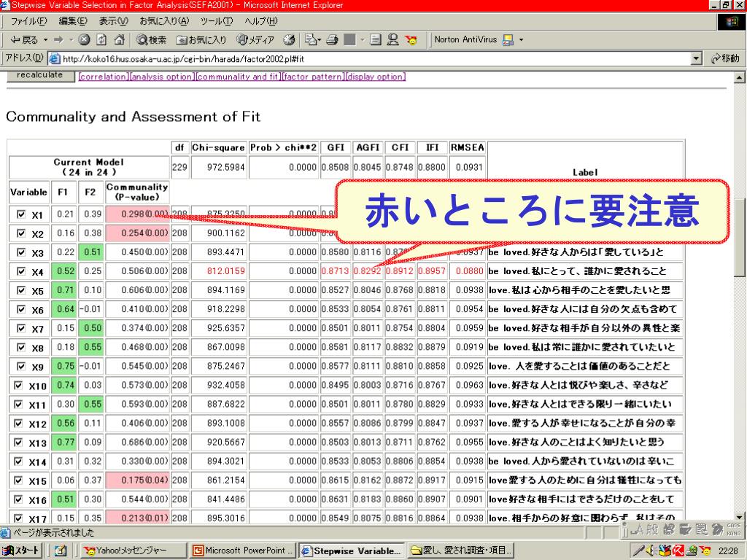Print the page with the printer icon

(332, 40)
